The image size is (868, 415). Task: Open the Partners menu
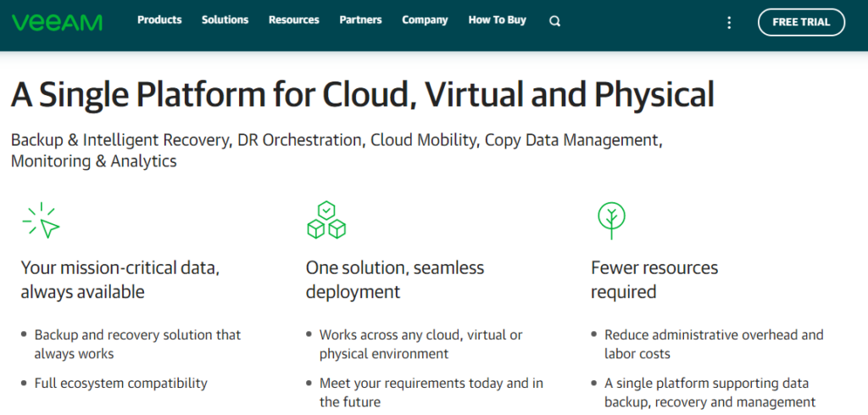click(x=360, y=20)
